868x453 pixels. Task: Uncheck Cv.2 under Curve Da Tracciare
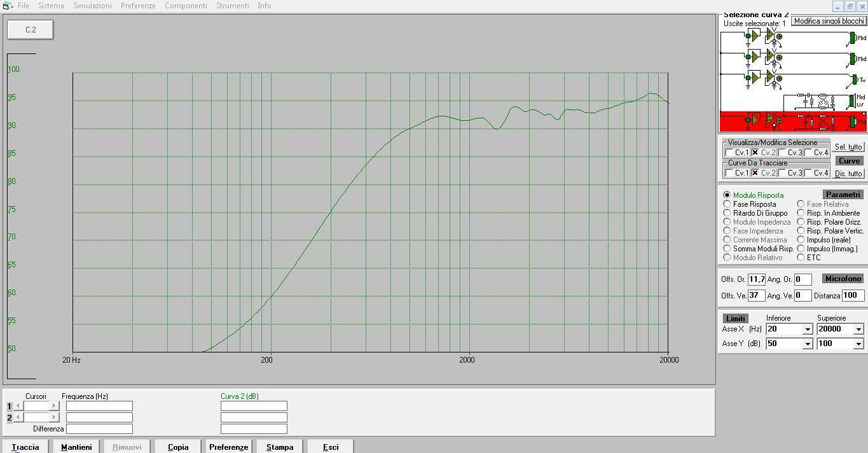pos(755,173)
